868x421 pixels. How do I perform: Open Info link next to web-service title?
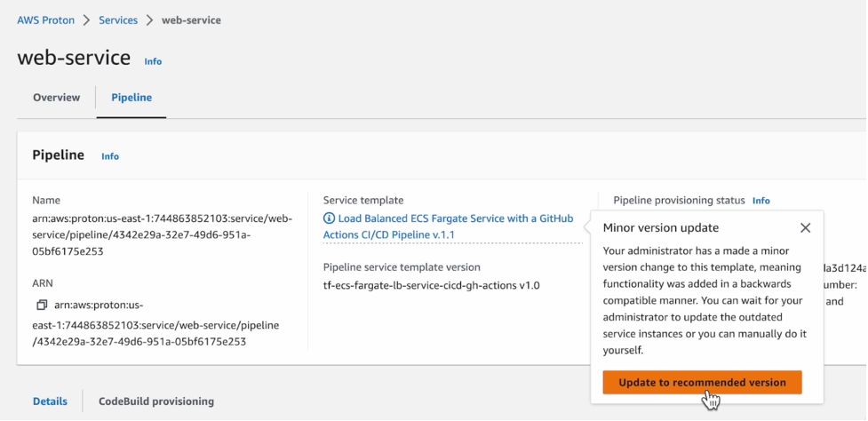point(153,61)
